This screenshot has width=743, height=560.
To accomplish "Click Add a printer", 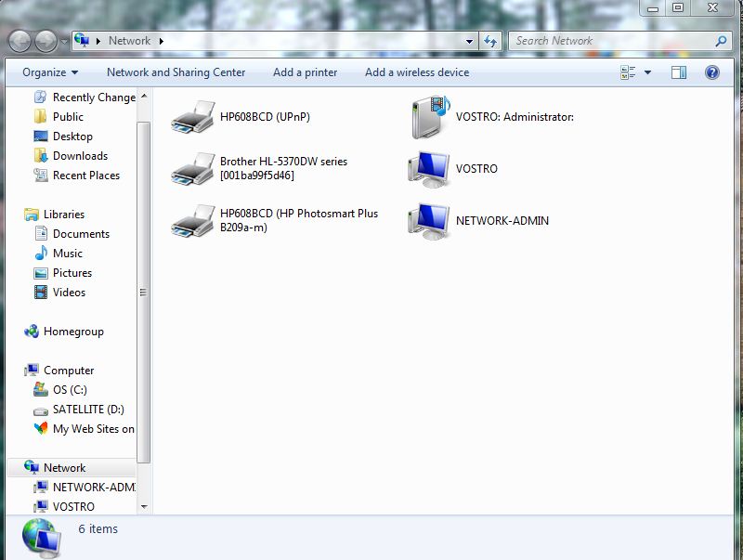I will click(305, 72).
